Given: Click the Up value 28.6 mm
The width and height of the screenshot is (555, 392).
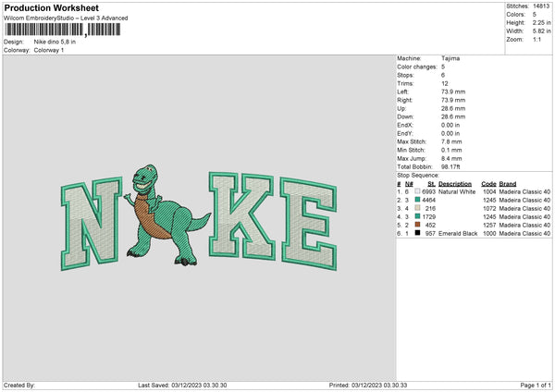Looking at the screenshot, I should [x=453, y=108].
